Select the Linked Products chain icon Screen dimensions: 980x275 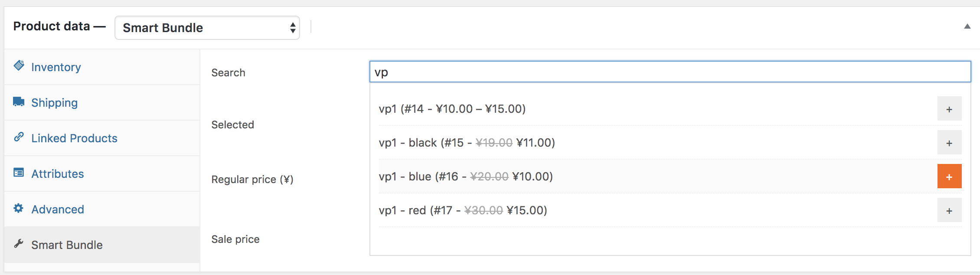click(18, 137)
